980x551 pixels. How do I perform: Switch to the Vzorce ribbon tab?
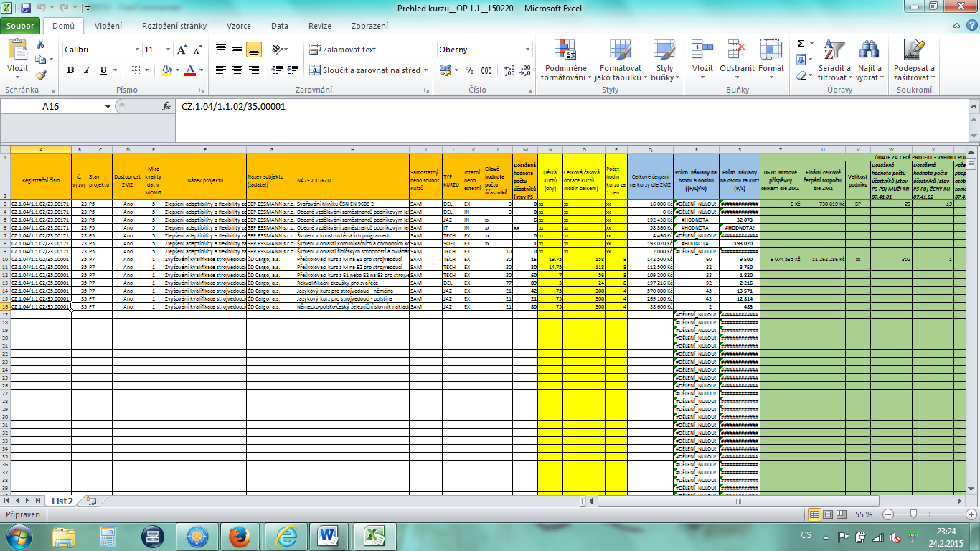(x=239, y=26)
